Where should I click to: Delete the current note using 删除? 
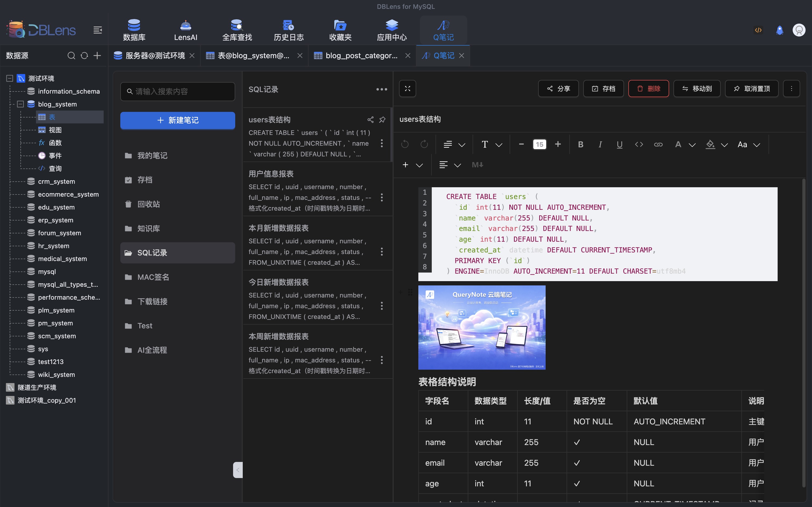tap(648, 89)
